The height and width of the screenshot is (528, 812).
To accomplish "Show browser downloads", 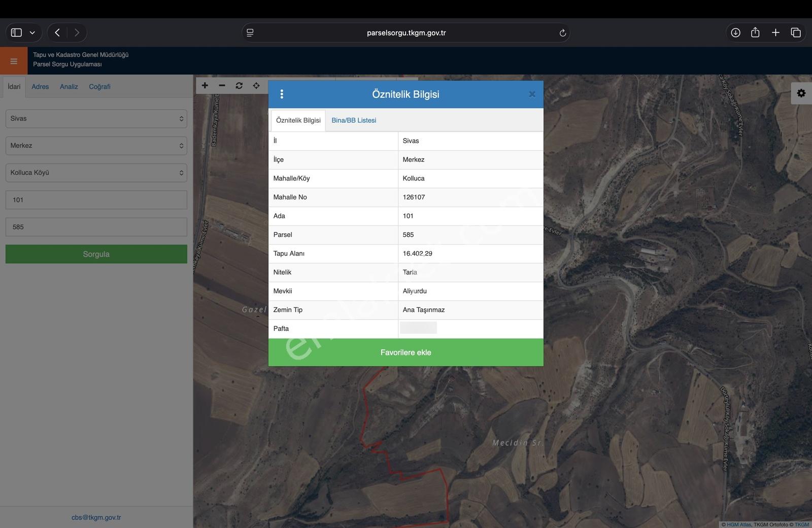I will pyautogui.click(x=735, y=32).
